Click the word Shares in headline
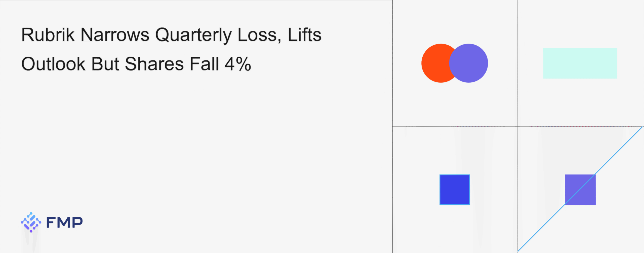The width and height of the screenshot is (644, 253). (x=154, y=64)
